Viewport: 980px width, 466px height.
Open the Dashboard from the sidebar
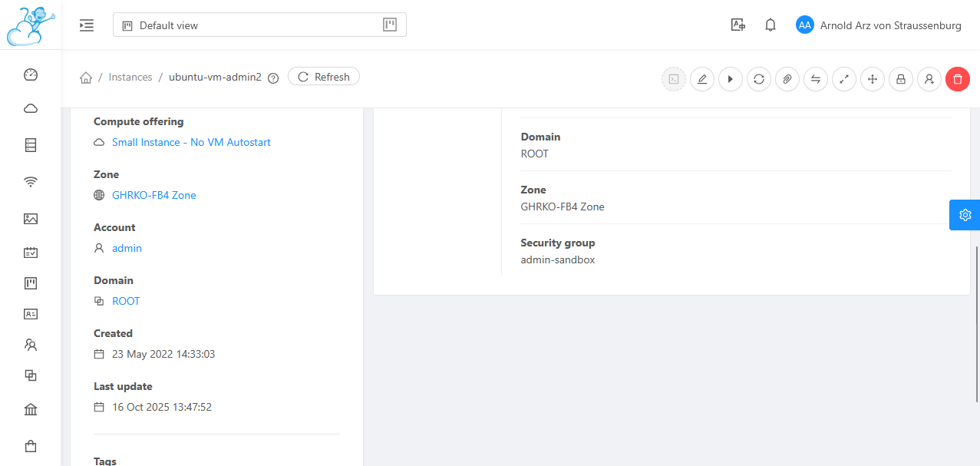click(x=30, y=74)
